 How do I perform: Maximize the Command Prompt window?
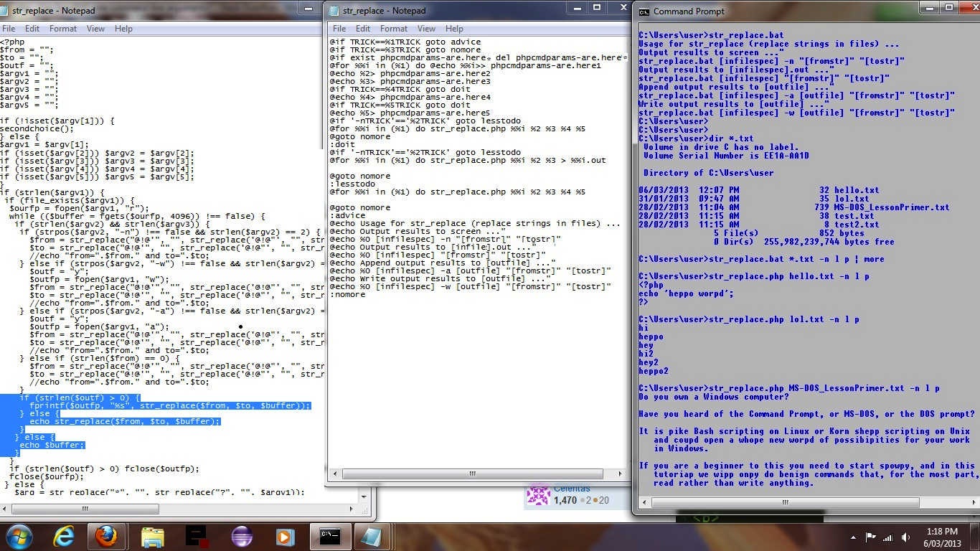click(948, 8)
